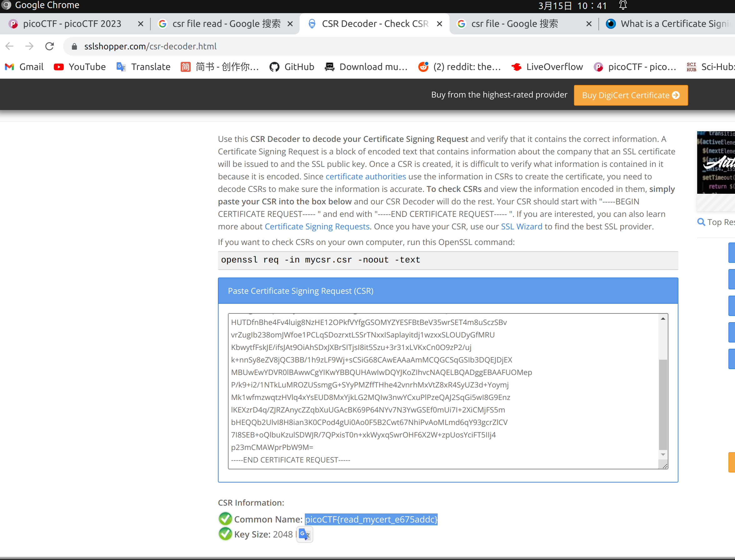Screen dimensions: 735x560
Task: Close the CSR Decoder tab
Action: 440,24
